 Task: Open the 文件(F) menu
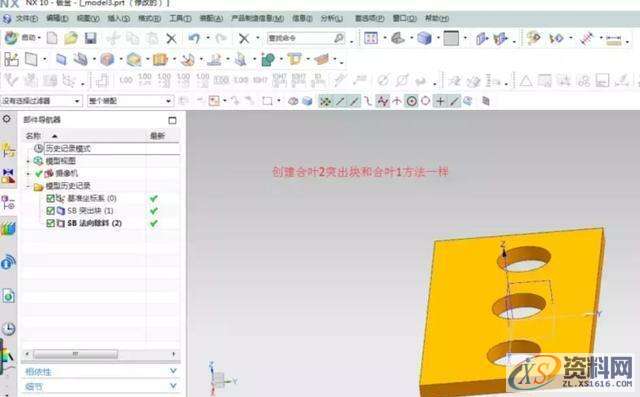tap(27, 18)
